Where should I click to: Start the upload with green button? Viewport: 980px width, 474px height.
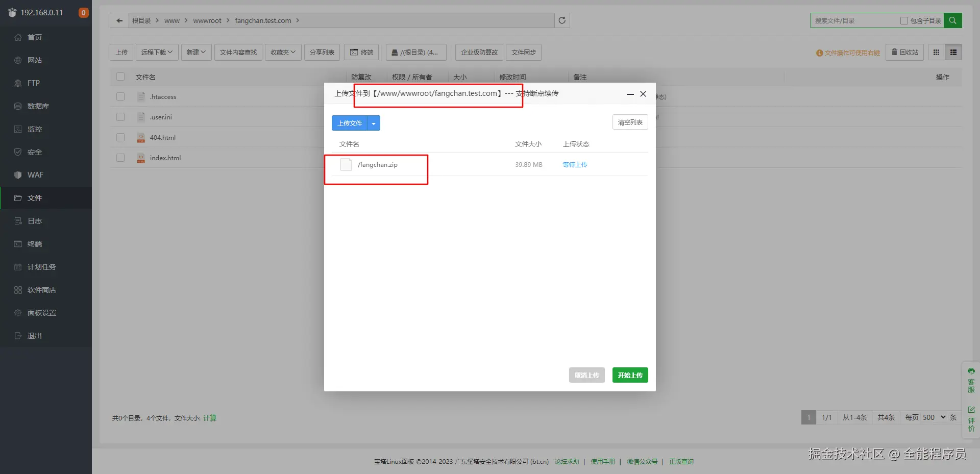pos(630,375)
